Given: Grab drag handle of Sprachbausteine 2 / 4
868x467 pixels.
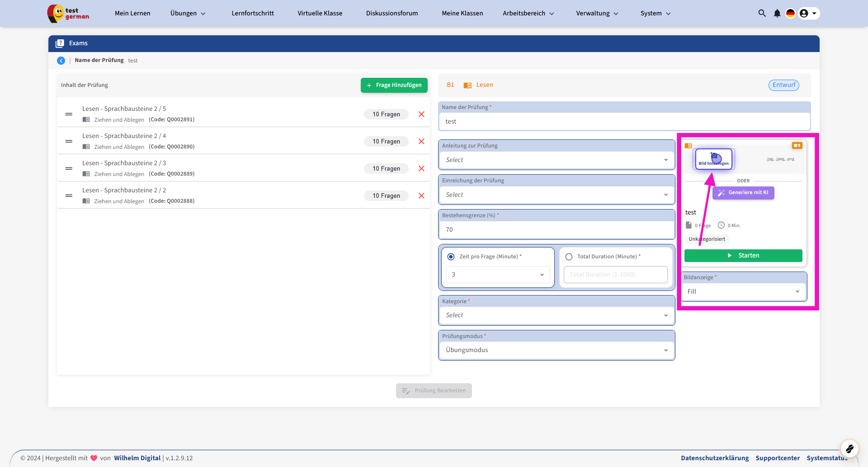Looking at the screenshot, I should click(69, 141).
